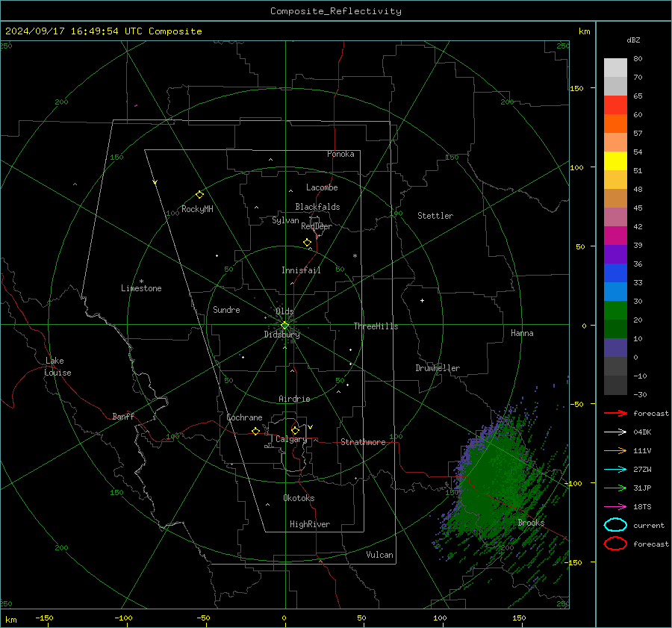Click the Vulcan town label
672x628 pixels.
(379, 555)
